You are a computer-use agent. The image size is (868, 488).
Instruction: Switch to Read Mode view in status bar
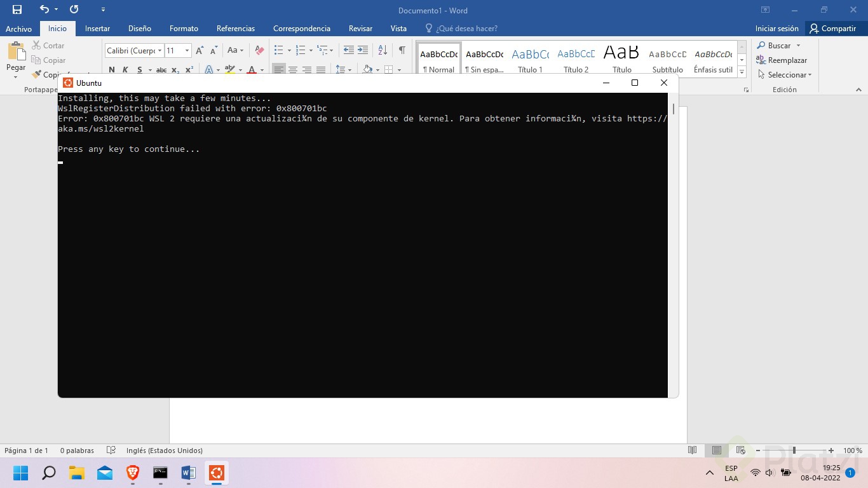tap(693, 451)
